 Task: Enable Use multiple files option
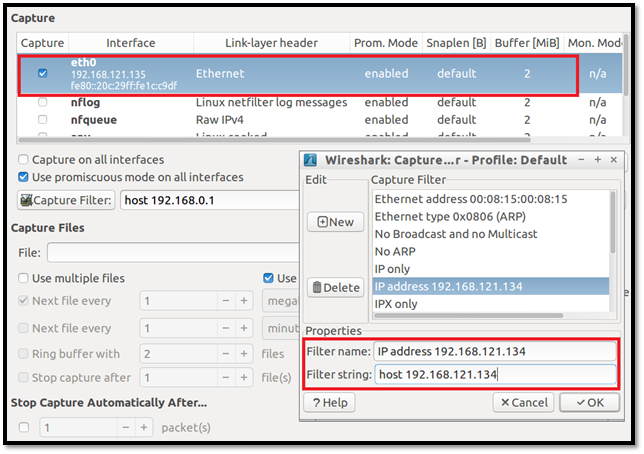[x=25, y=278]
